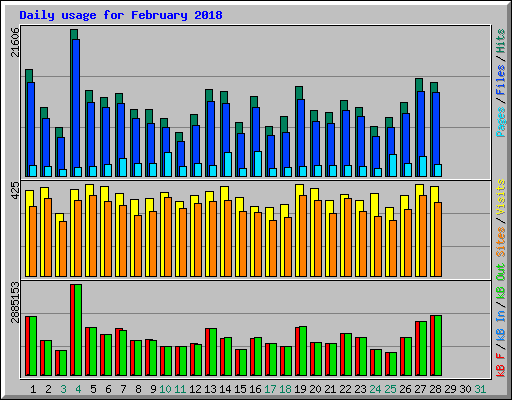Select day label 12 on the x-axis
Viewport: 512px width, 400px height.
pyautogui.click(x=195, y=389)
